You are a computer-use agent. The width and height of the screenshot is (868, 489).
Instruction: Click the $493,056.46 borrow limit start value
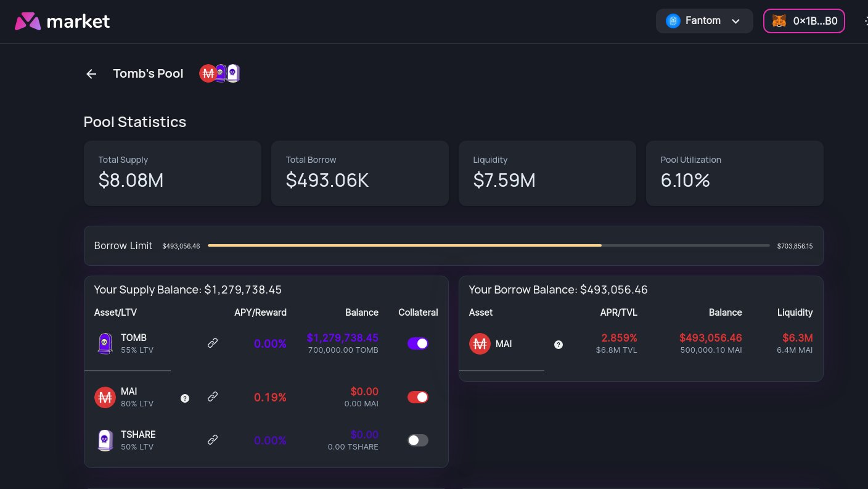[181, 246]
